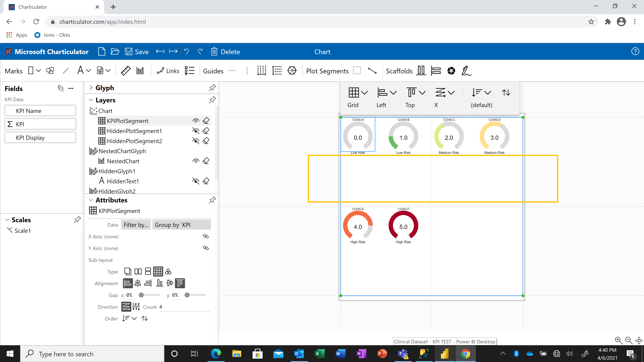
Task: Select the grid sub-layout type in Attributes
Action: [158, 271]
